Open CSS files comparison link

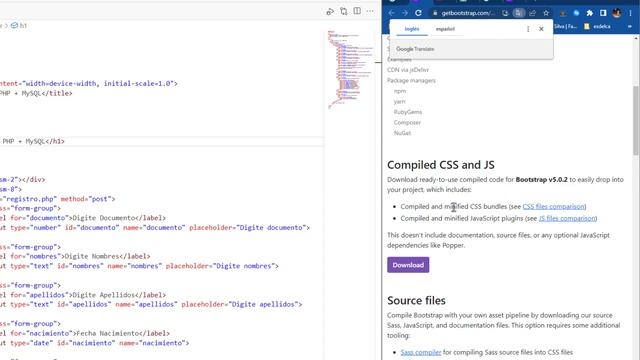tap(553, 207)
